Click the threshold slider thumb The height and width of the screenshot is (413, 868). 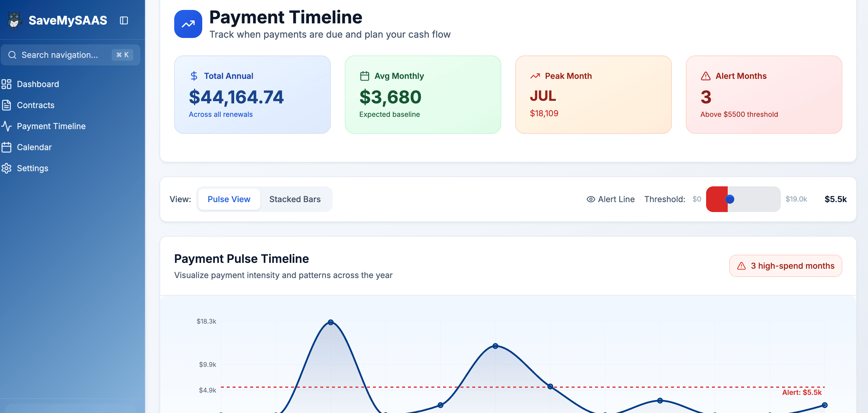pyautogui.click(x=730, y=199)
